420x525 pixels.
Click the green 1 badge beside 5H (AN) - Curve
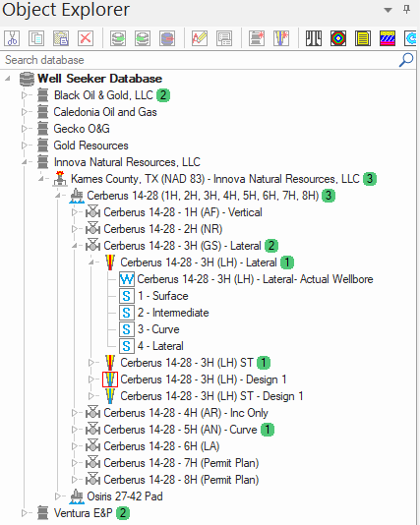click(x=268, y=430)
